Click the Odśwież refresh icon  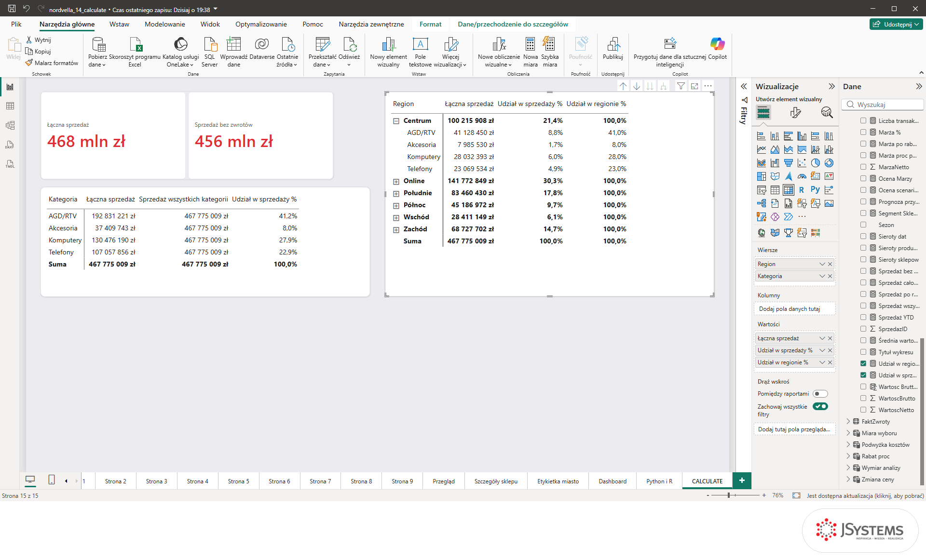(349, 44)
